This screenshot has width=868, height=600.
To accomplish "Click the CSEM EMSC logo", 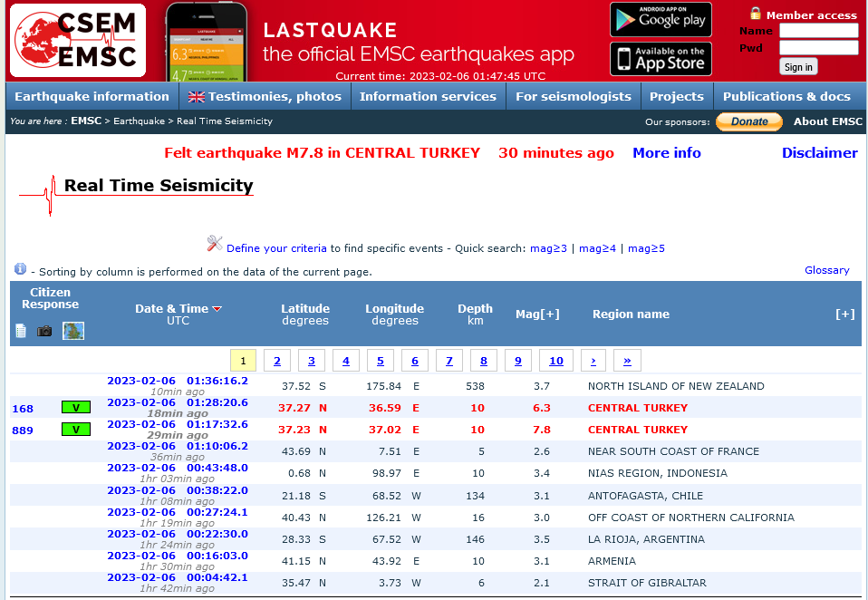I will [78, 41].
